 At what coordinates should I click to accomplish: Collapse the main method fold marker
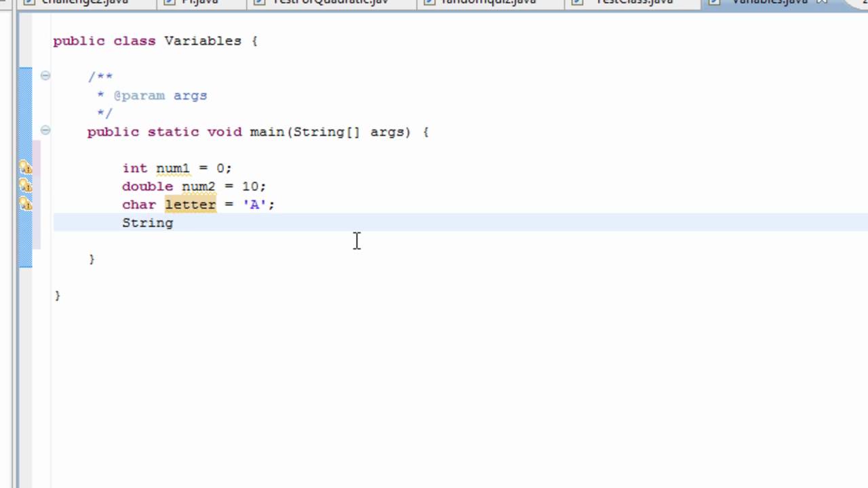(x=45, y=130)
